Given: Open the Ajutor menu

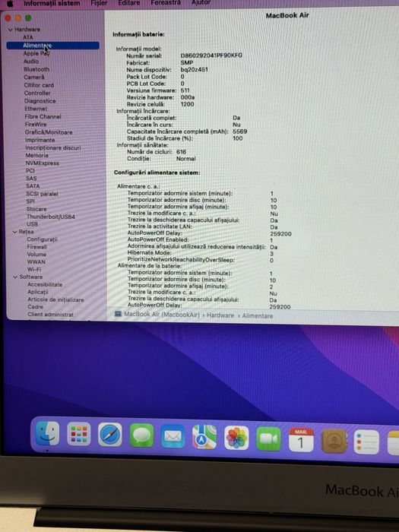Looking at the screenshot, I should pos(201,3).
